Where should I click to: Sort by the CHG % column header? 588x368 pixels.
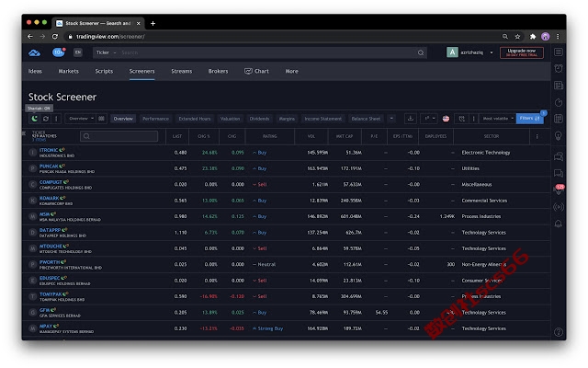[x=204, y=136]
